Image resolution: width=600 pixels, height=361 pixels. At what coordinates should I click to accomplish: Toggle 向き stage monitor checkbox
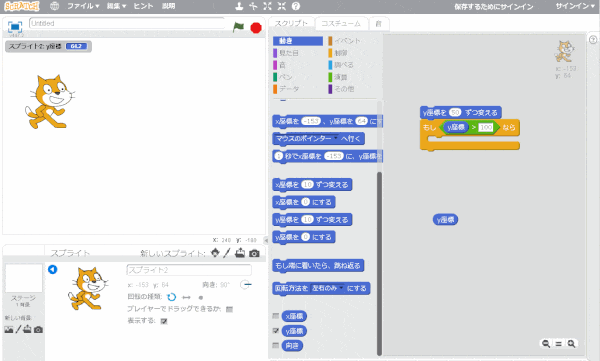point(276,345)
